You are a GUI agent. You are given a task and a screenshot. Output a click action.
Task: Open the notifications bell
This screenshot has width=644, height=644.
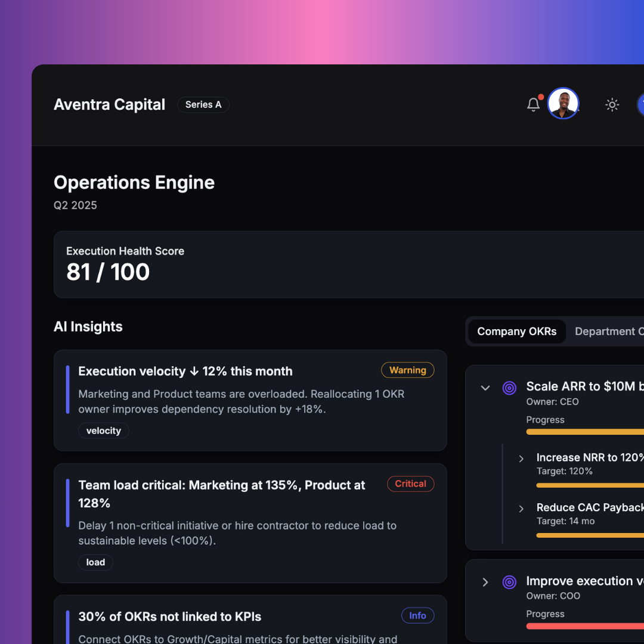pyautogui.click(x=533, y=104)
